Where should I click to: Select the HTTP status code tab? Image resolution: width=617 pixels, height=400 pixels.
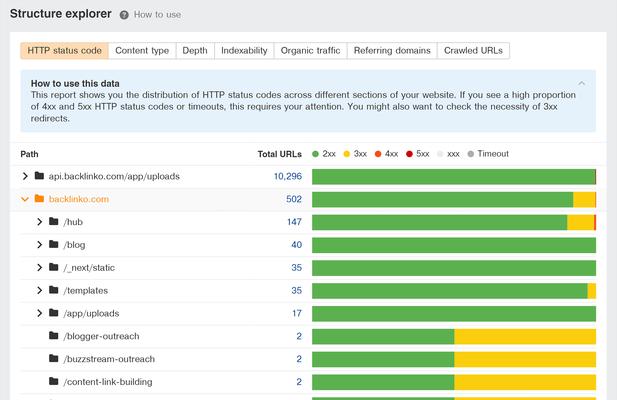(65, 51)
